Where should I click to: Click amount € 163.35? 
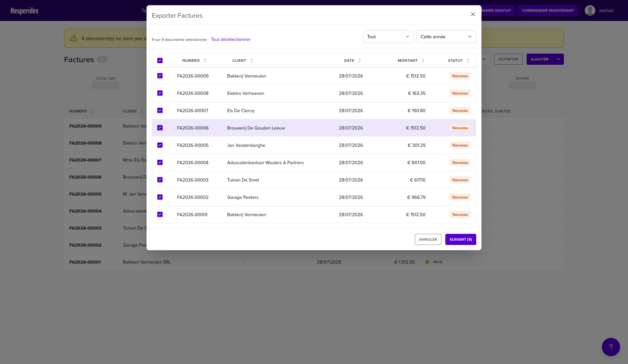(416, 93)
